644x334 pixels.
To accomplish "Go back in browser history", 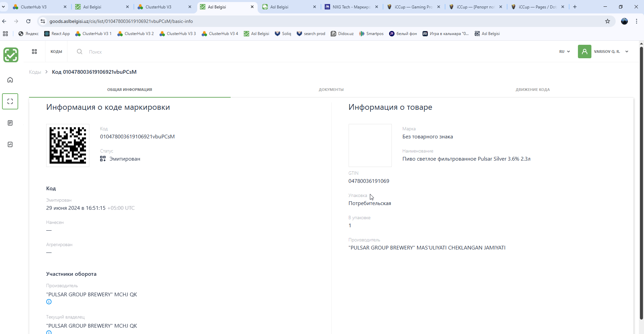I will click(x=4, y=21).
